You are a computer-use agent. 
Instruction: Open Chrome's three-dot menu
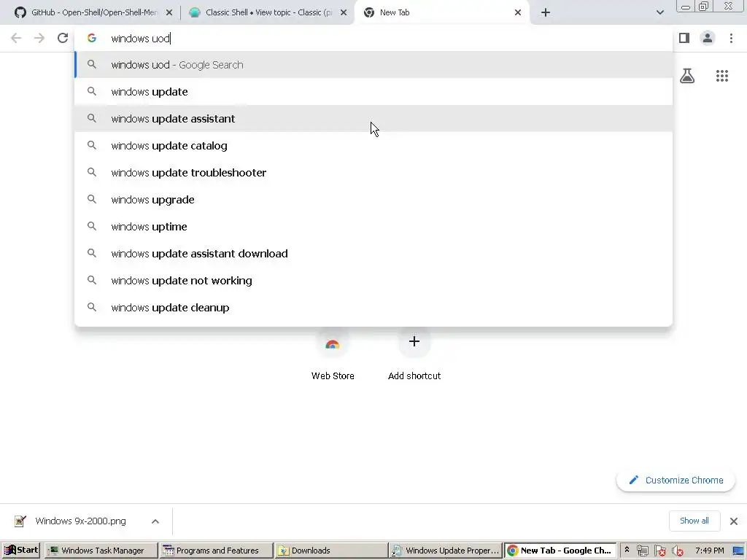731,38
